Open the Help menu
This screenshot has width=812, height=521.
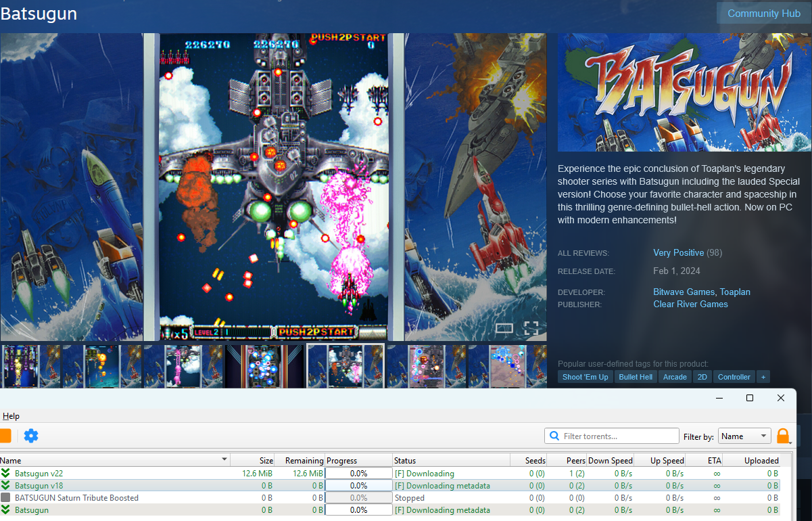point(11,416)
